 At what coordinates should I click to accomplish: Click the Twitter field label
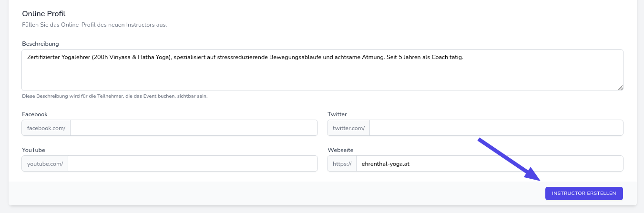click(337, 114)
